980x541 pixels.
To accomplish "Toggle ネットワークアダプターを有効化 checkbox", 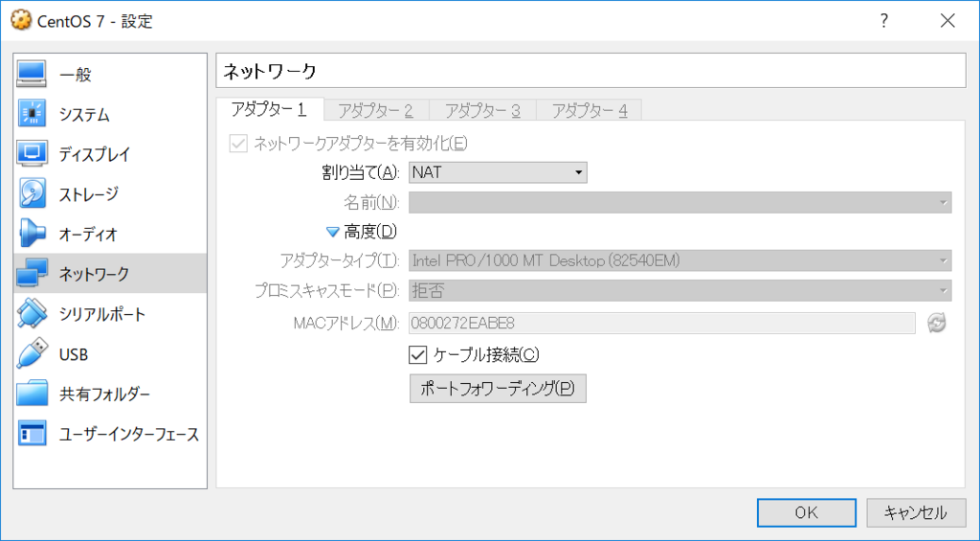I will 238,144.
